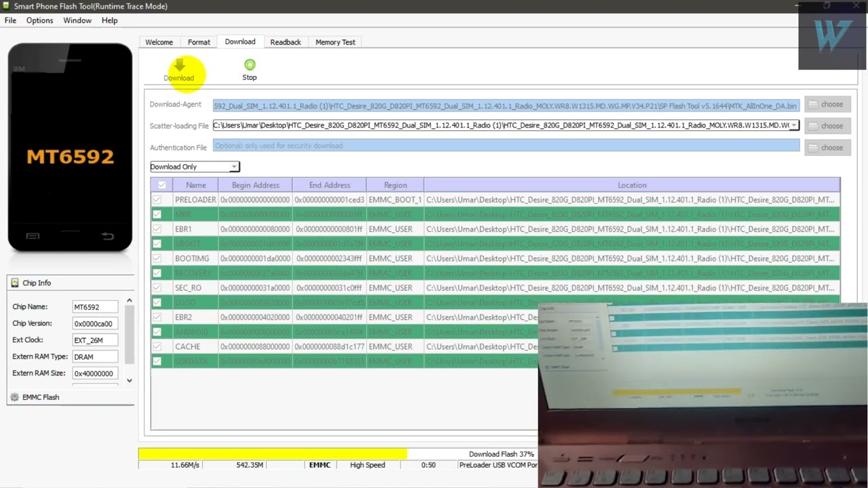Click the EMMC_BOOT_1 region cell

pyautogui.click(x=395, y=200)
